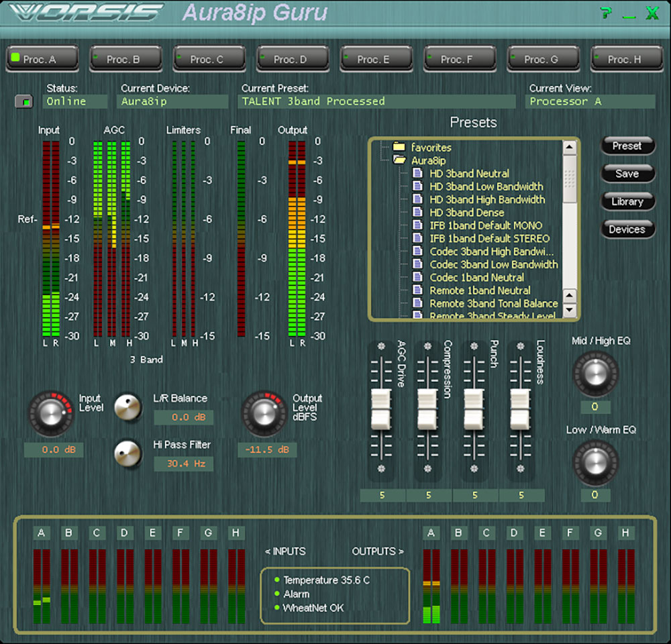This screenshot has width=671, height=644.
Task: Click the Input Level knob
Action: (x=51, y=413)
